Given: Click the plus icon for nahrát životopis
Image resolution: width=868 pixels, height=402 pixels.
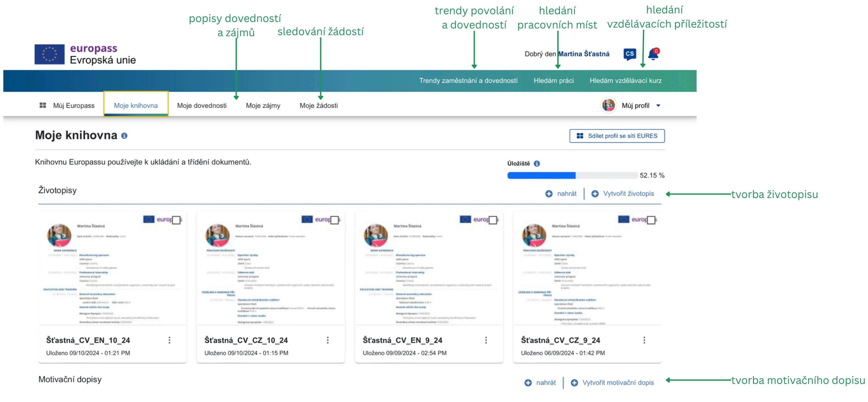Looking at the screenshot, I should click(549, 194).
